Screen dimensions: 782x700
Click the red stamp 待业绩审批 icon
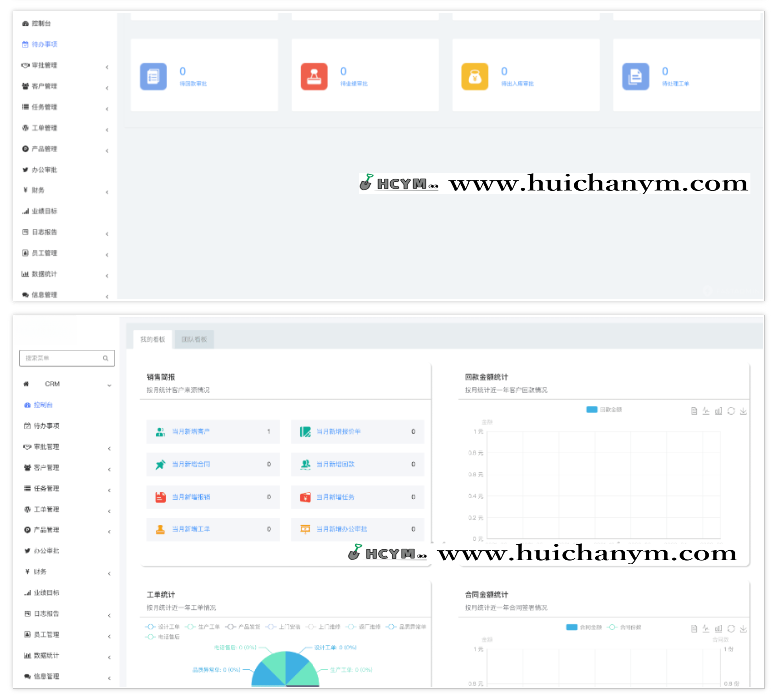tap(314, 76)
